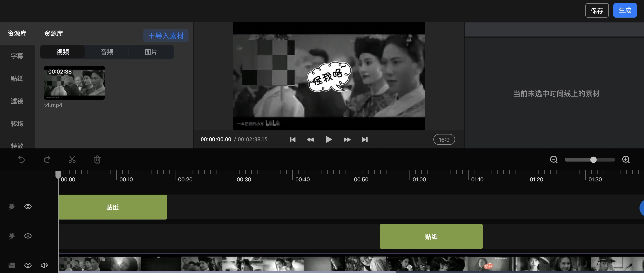The width and height of the screenshot is (644, 273).
Task: Click sticker icon of first sticker track
Action: (12, 207)
